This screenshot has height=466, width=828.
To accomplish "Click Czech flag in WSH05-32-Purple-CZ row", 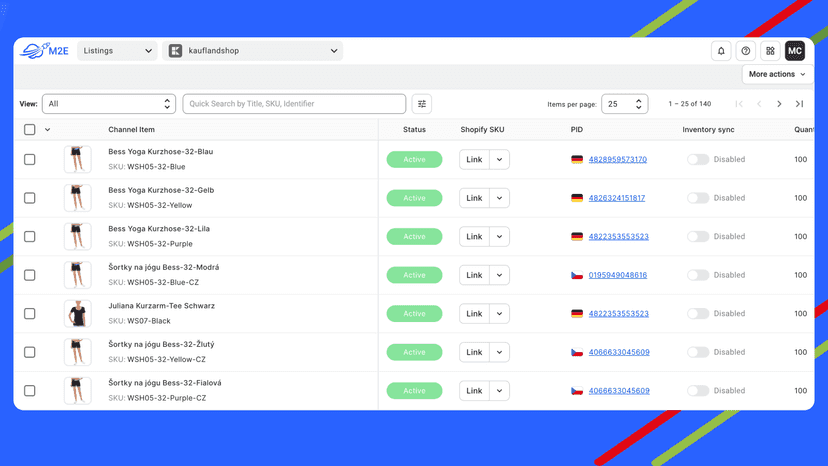I will tap(577, 391).
